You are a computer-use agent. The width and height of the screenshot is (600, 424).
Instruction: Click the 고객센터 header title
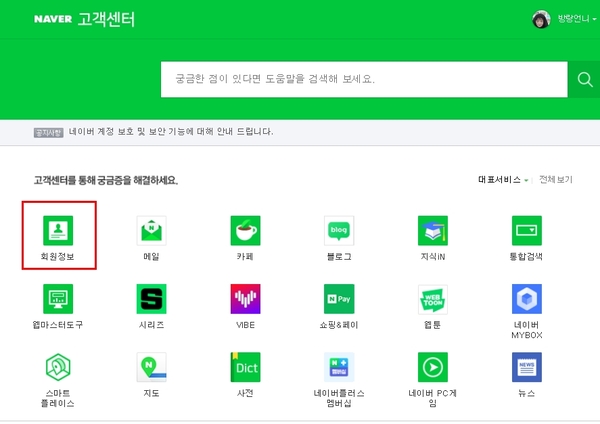click(x=106, y=19)
